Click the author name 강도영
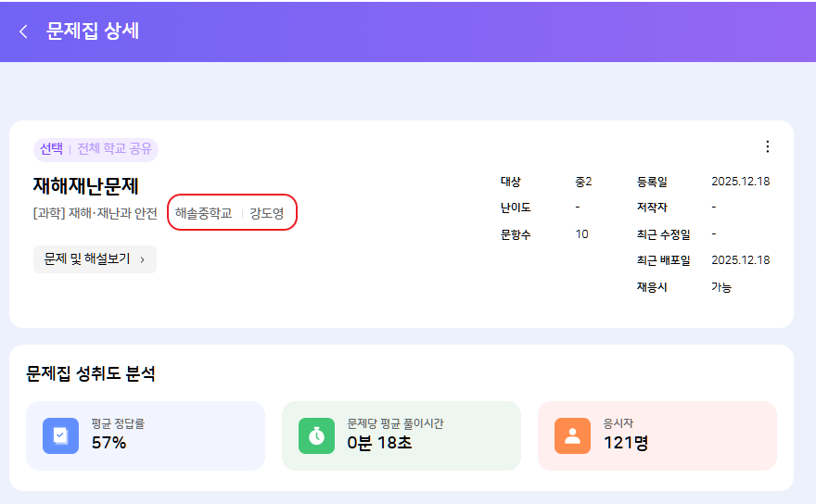This screenshot has width=816, height=504. 267,213
